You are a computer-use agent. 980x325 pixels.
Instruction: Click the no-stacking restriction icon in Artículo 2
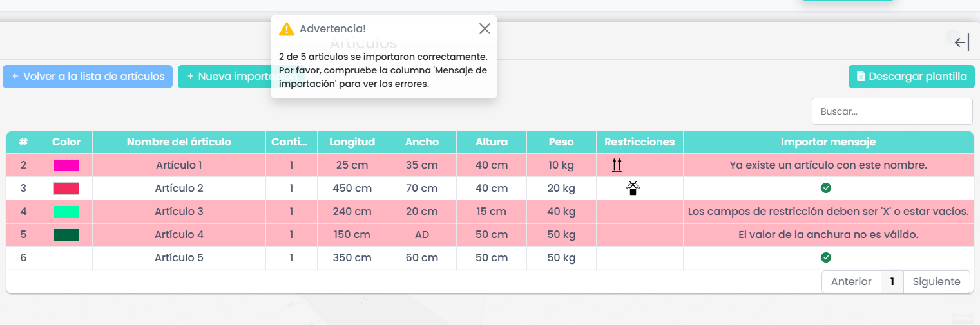tap(633, 188)
